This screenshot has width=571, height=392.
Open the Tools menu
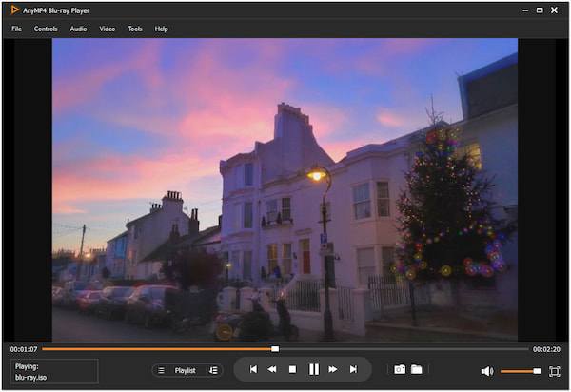135,29
